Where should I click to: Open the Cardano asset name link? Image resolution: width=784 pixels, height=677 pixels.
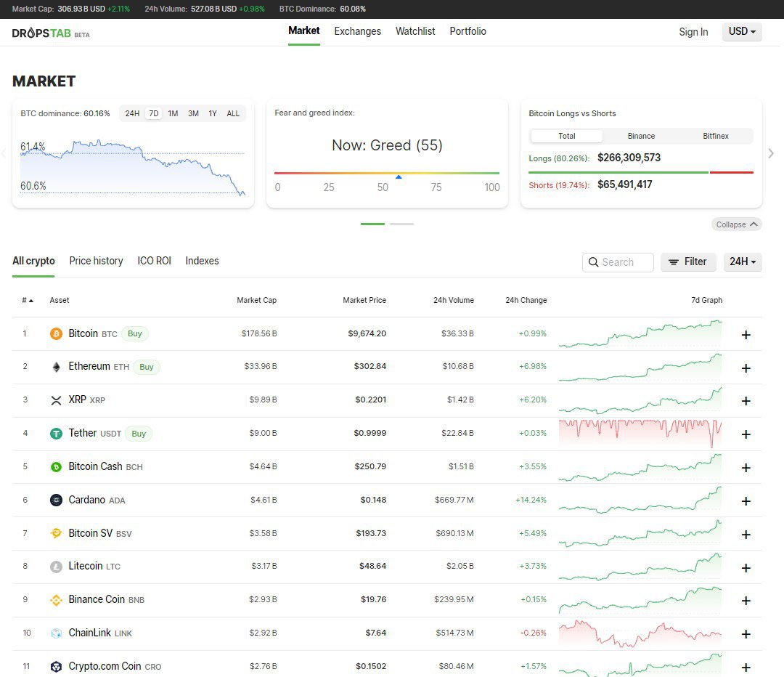(x=87, y=500)
